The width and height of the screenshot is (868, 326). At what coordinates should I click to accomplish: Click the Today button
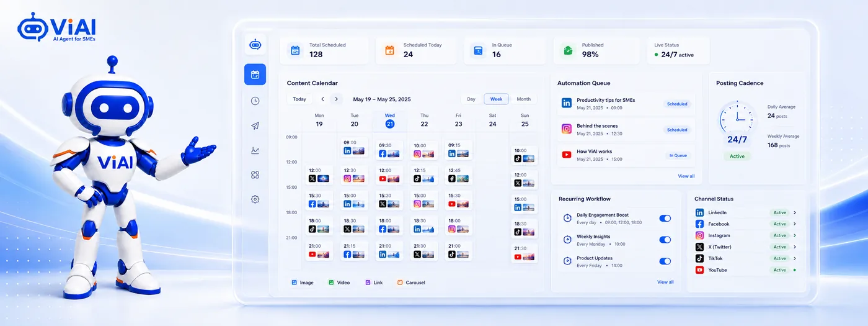(x=299, y=99)
